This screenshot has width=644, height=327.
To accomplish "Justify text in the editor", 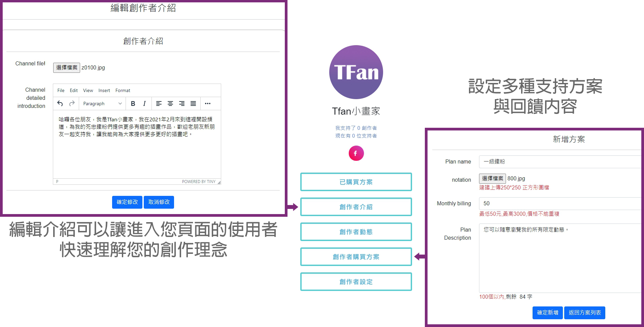I will tap(193, 103).
